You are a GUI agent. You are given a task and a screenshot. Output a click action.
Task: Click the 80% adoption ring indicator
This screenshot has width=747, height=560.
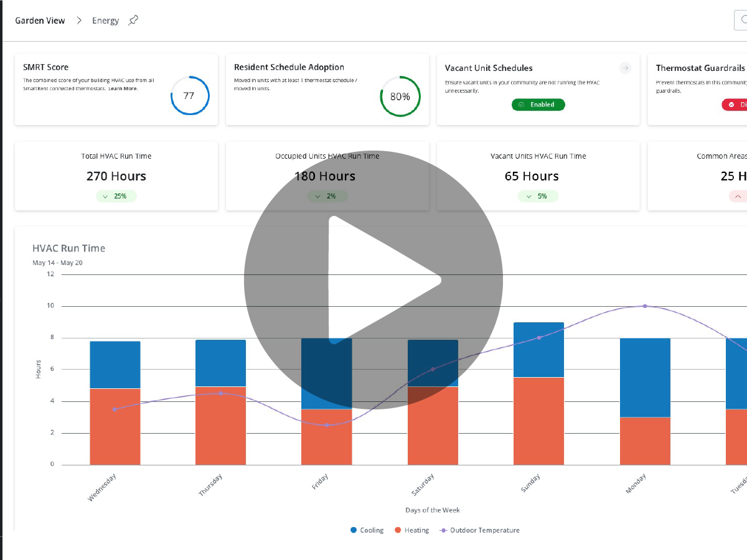(400, 96)
